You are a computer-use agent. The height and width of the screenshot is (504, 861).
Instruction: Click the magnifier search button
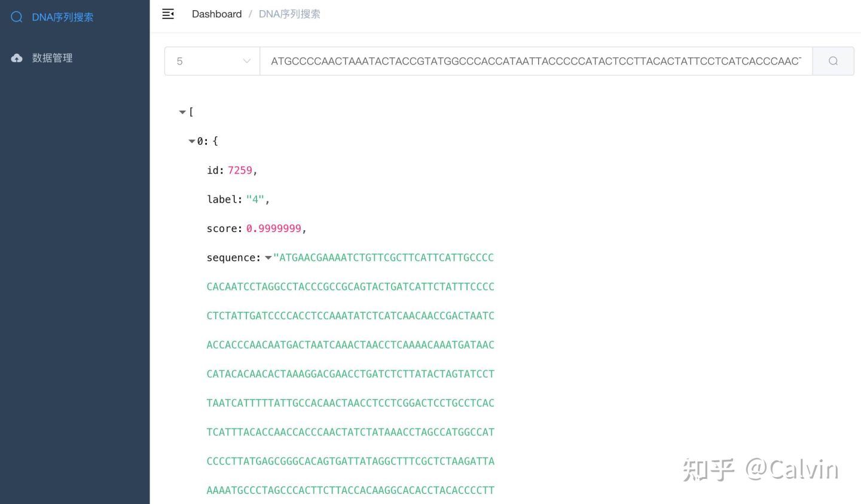point(833,61)
